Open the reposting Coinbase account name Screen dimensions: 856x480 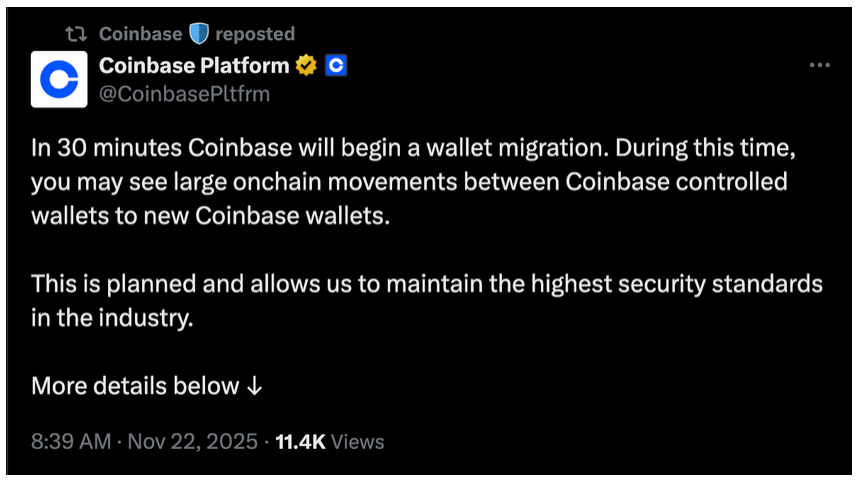140,34
